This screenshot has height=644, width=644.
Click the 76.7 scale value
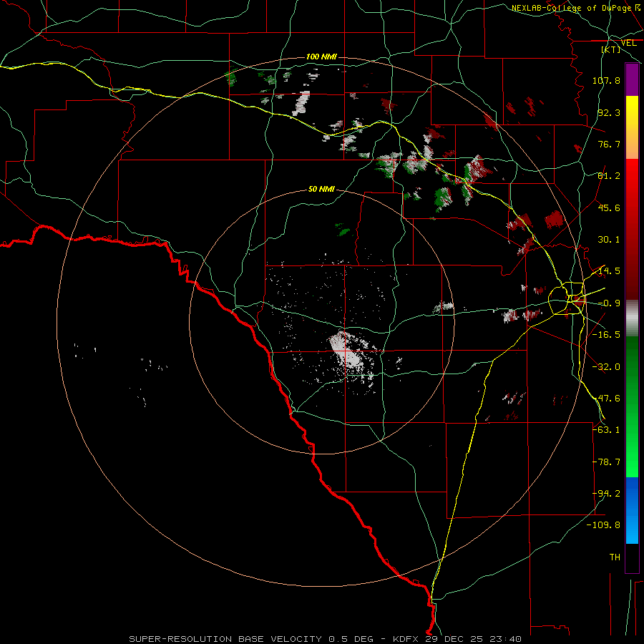coord(609,144)
